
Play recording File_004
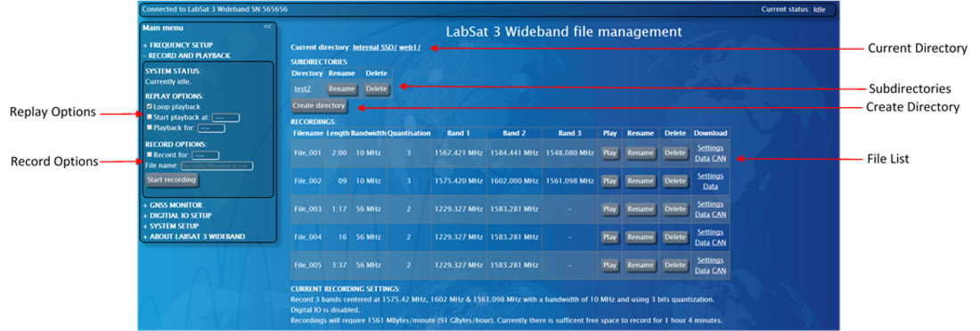click(609, 237)
